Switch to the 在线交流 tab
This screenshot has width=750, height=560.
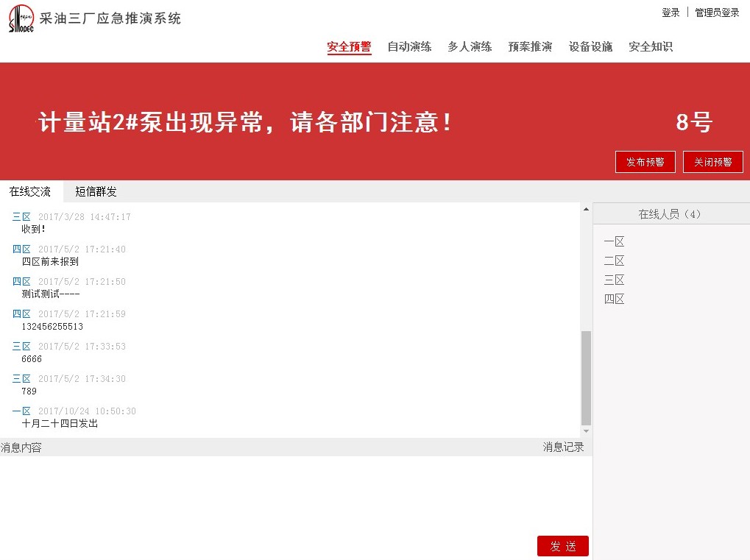(30, 192)
